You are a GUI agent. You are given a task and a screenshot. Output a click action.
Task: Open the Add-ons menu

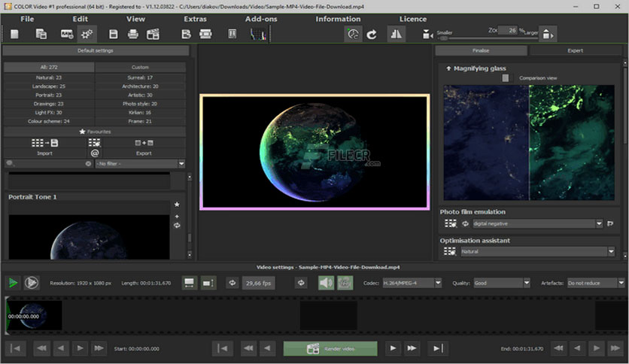coord(261,19)
